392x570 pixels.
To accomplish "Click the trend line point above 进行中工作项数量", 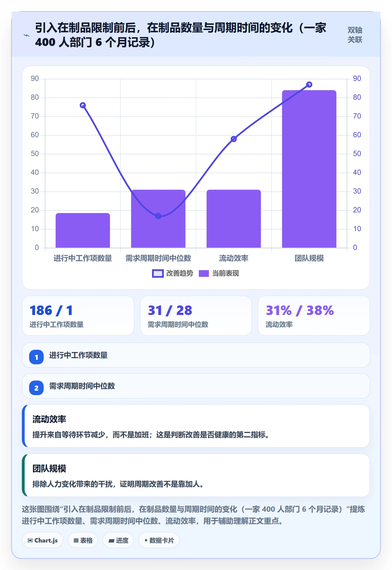I will (83, 105).
